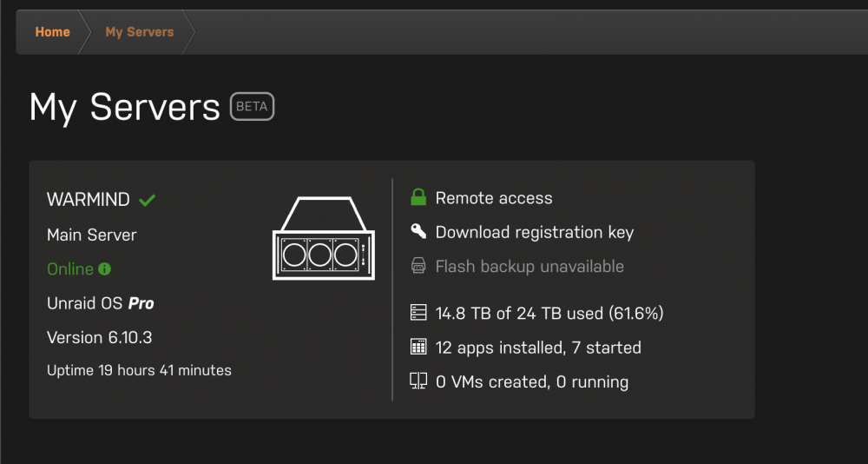Click the flash backup drive icon

(418, 266)
